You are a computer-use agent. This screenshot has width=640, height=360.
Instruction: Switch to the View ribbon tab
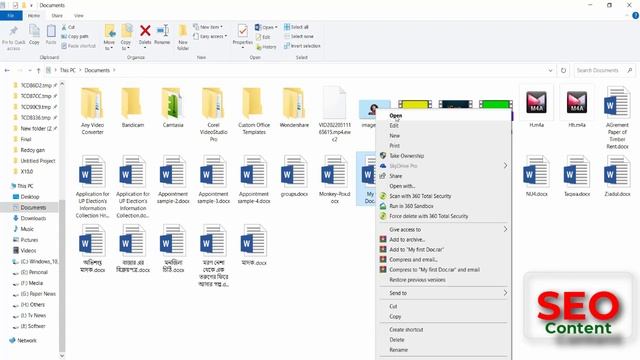[x=79, y=16]
